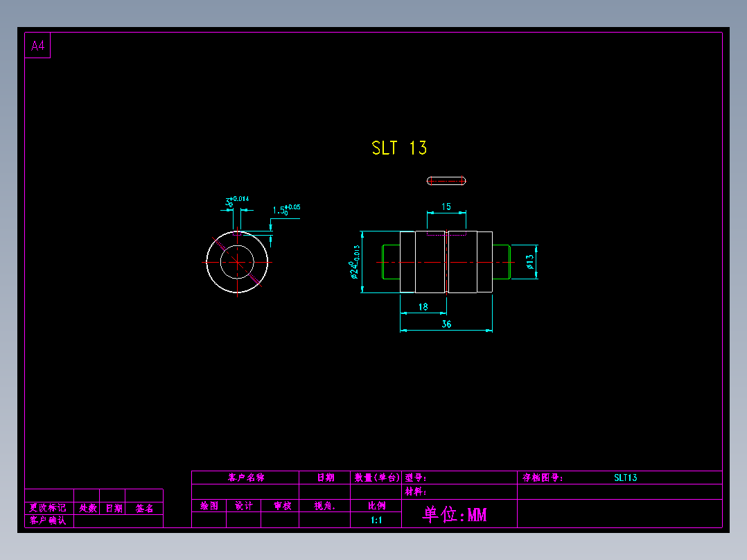Click the "材料:" material label

coord(416,491)
